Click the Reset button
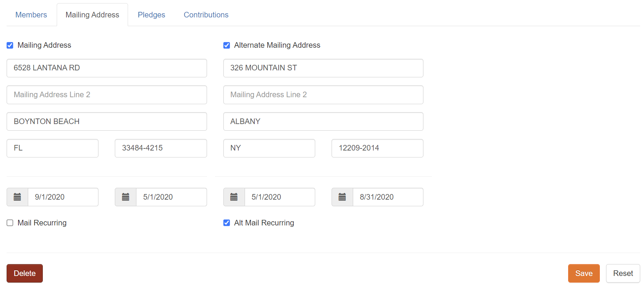This screenshot has width=644, height=285. pos(623,273)
